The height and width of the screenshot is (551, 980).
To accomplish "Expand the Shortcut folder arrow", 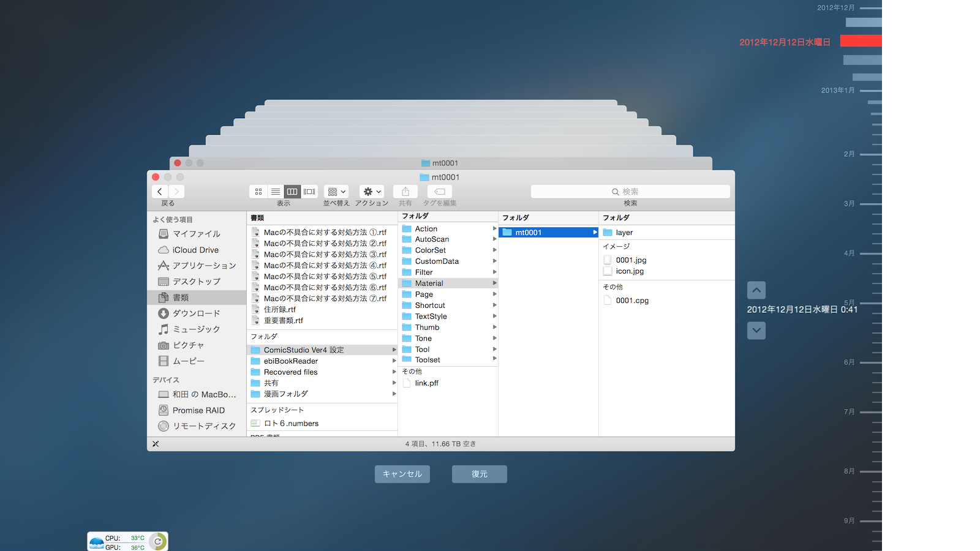I will (494, 305).
